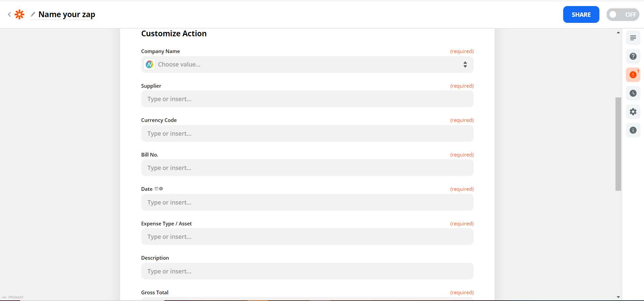Click the Company Name dropdown arrows
The width and height of the screenshot is (644, 301).
[x=465, y=64]
